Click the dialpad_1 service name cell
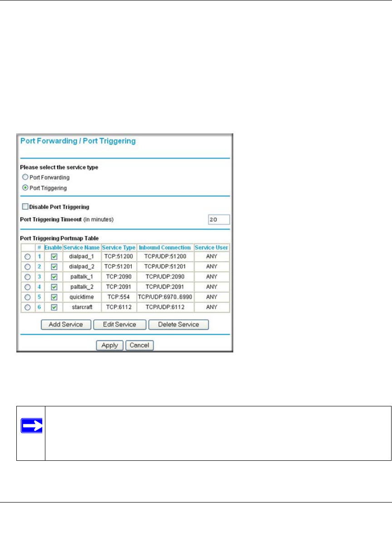This screenshot has width=392, height=537. coord(82,256)
